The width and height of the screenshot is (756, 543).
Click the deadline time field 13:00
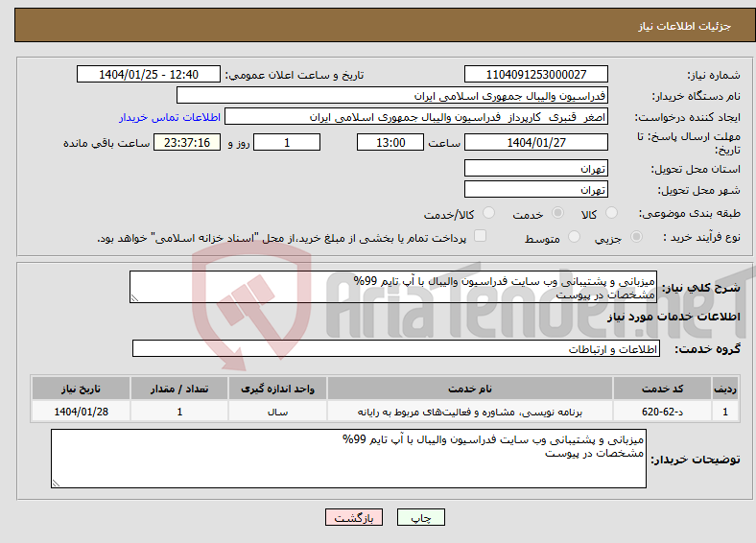(x=390, y=142)
